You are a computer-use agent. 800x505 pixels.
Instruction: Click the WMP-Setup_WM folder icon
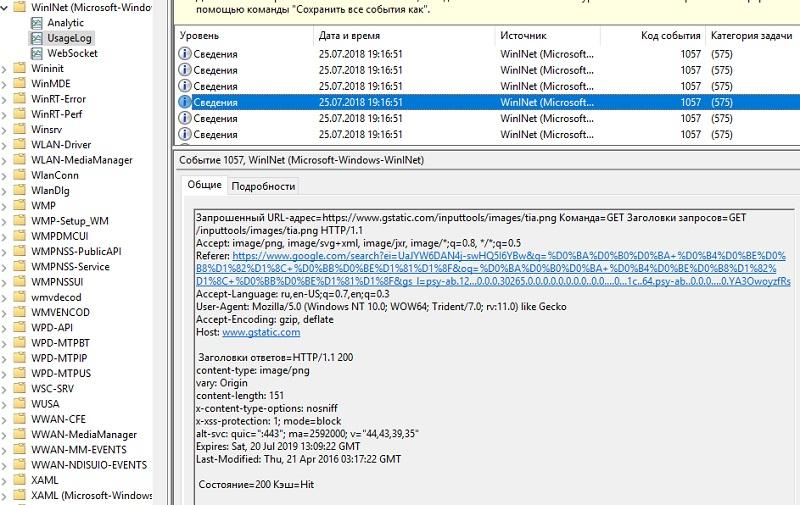[19, 220]
